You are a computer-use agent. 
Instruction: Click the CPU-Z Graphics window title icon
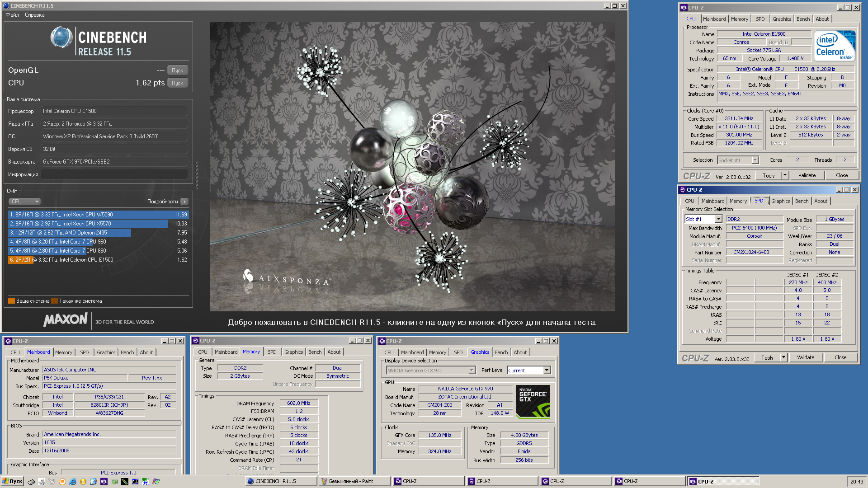point(382,341)
